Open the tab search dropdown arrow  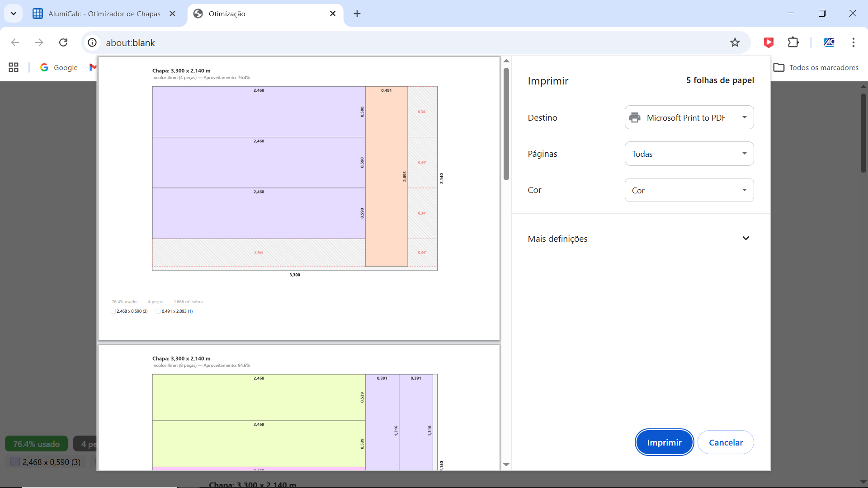(x=14, y=14)
